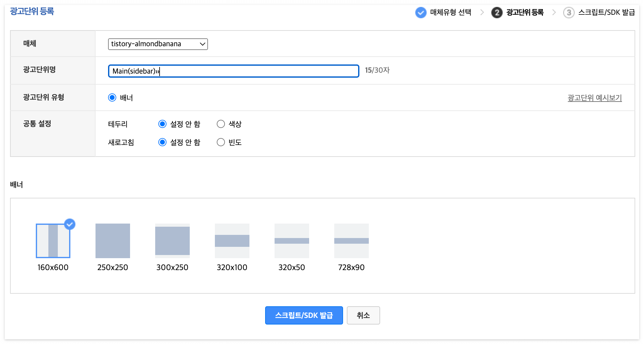Screen dimensions: 644x344
Task: Click inside the 광고단위명 text field
Action: [x=233, y=71]
